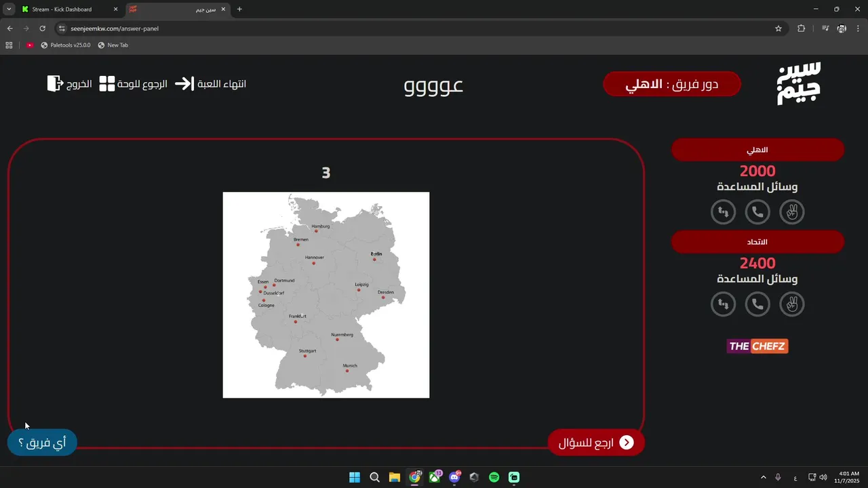Go back in browser history

pos(9,28)
